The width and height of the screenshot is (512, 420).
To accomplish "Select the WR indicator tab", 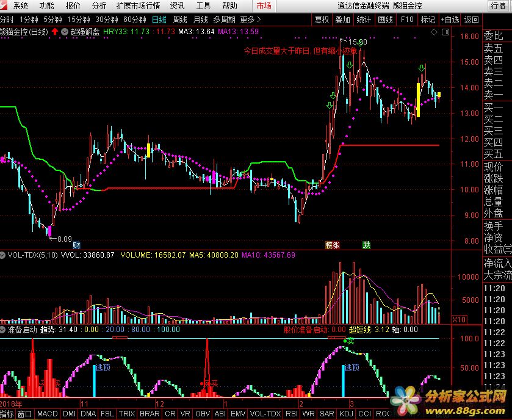I will pos(308,414).
